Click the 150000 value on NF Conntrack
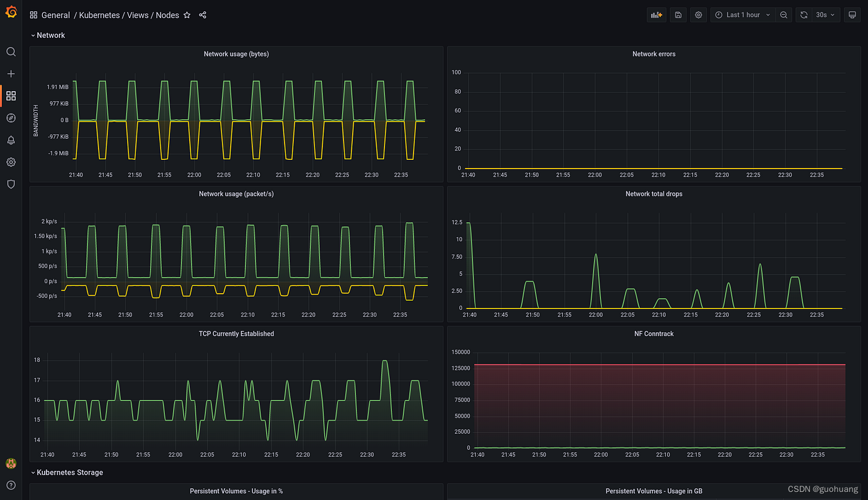Screen dimensions: 868x500 (x=461, y=352)
